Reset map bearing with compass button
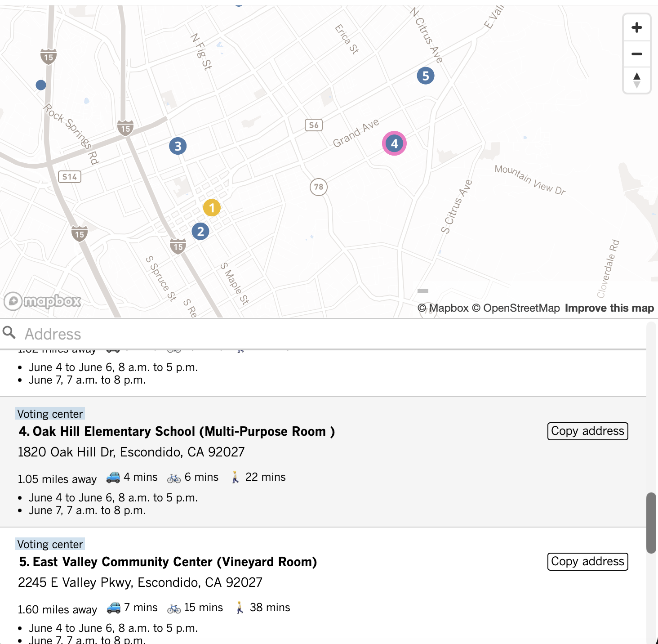This screenshot has height=644, width=658. tap(636, 80)
